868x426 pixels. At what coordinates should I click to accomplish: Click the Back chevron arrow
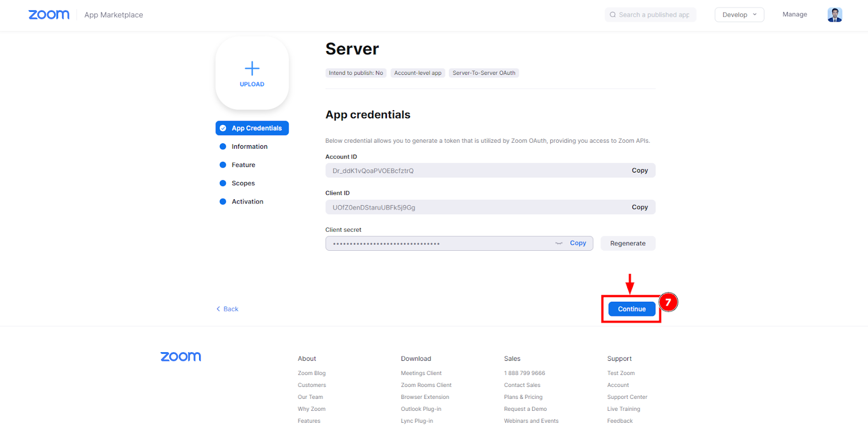(x=218, y=309)
